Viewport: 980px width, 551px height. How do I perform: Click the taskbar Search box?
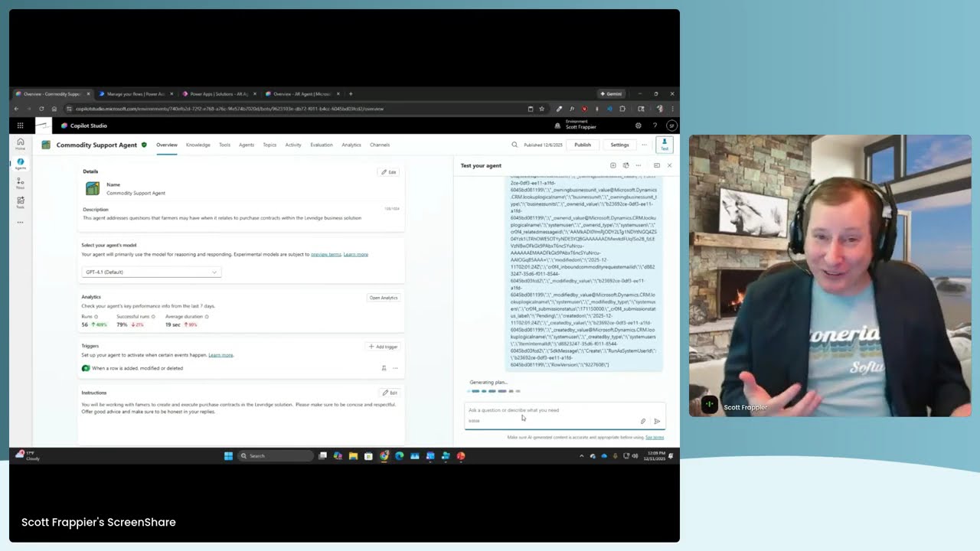click(276, 456)
